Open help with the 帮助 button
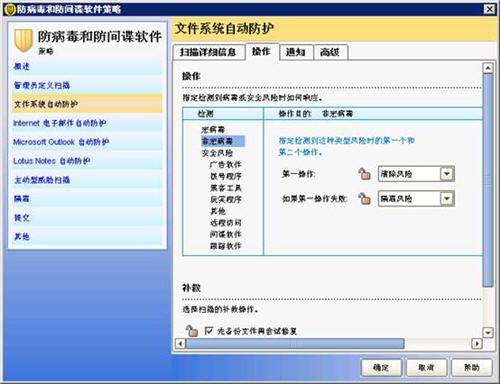The height and width of the screenshot is (384, 500). coord(472,368)
